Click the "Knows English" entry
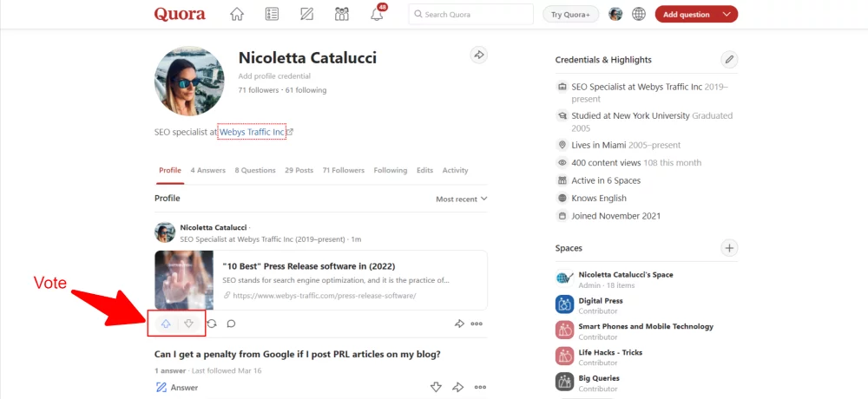Viewport: 868px width, 399px height. click(x=599, y=198)
